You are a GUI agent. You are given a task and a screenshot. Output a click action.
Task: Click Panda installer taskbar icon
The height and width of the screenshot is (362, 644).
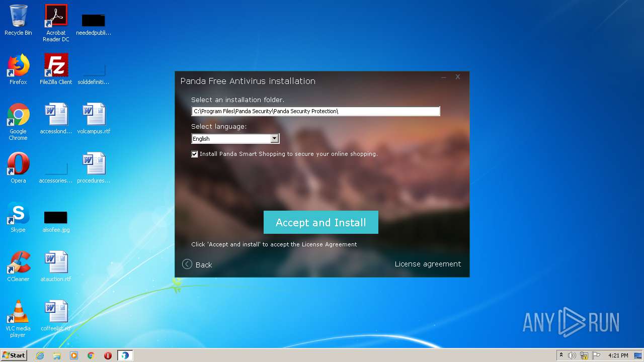[125, 355]
